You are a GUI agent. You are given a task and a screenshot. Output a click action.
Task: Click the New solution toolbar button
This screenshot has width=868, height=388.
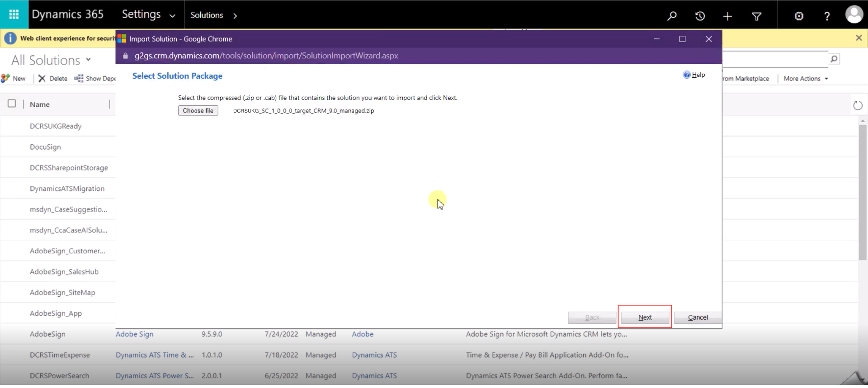pyautogui.click(x=14, y=78)
